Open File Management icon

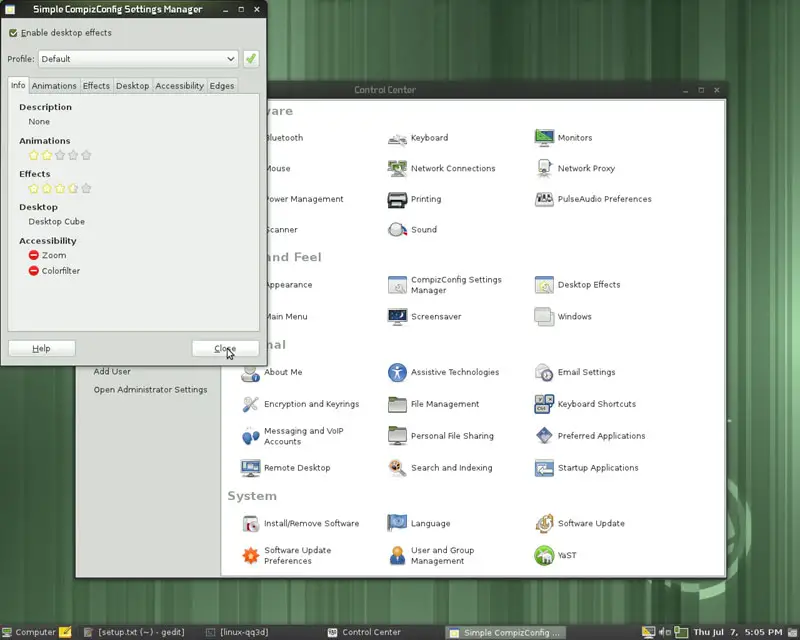click(x=397, y=404)
